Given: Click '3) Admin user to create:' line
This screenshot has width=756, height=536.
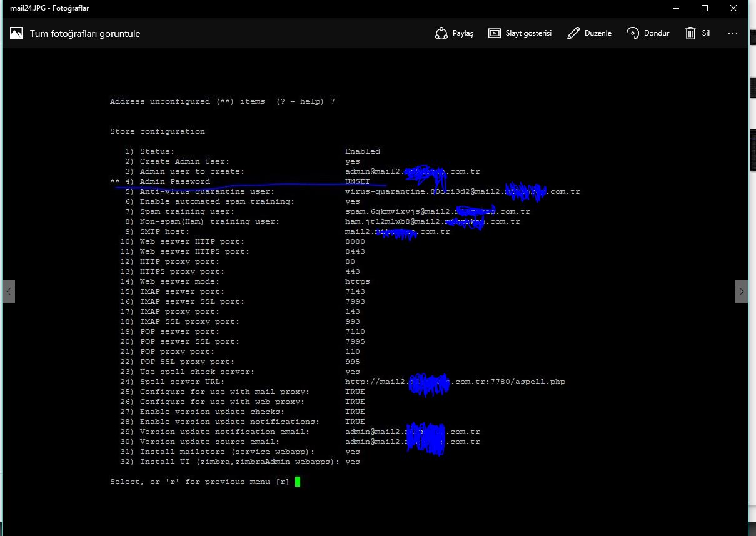Looking at the screenshot, I should coord(185,171).
